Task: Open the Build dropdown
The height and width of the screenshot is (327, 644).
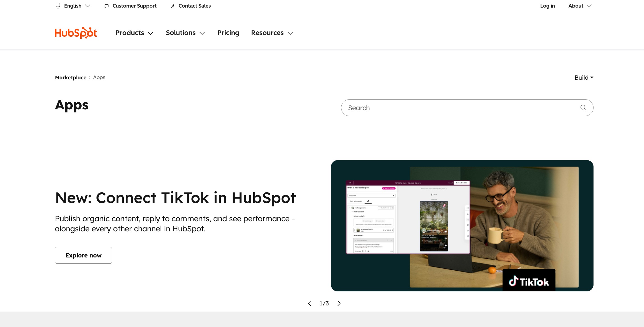Action: click(x=584, y=77)
